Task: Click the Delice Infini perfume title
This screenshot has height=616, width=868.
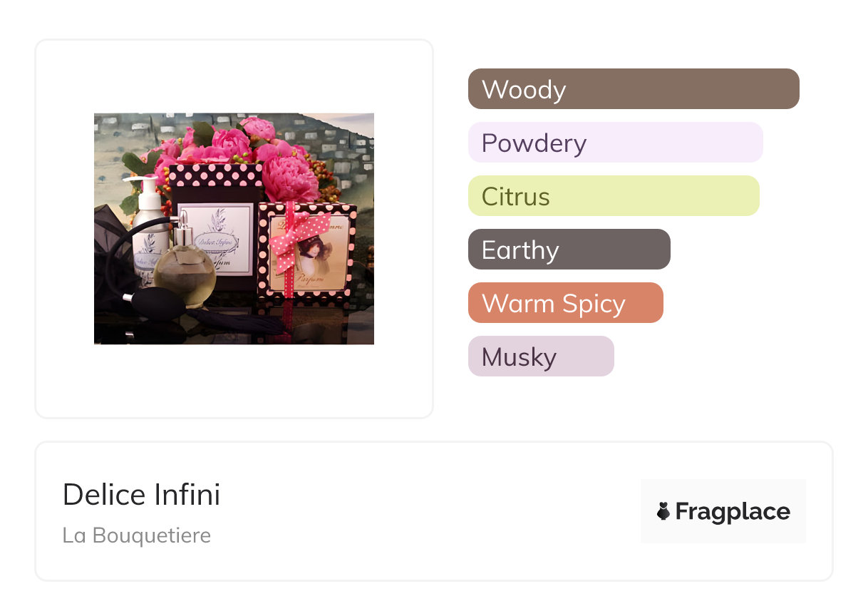Action: point(141,495)
